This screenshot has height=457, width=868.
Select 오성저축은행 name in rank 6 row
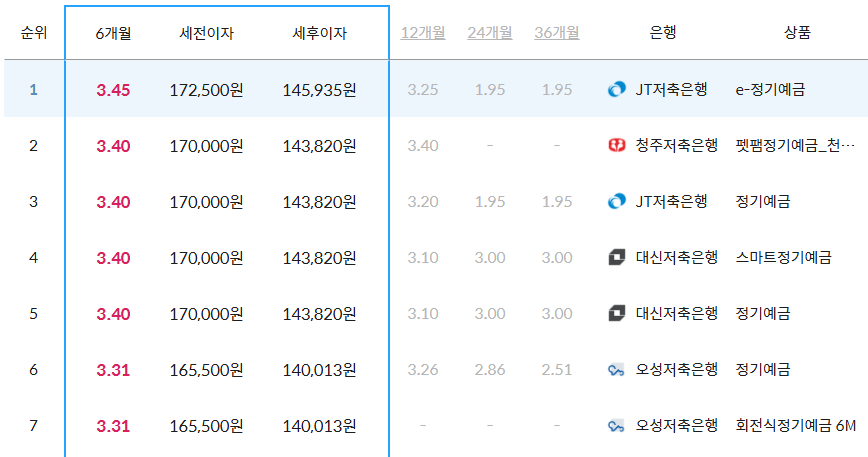(x=676, y=370)
